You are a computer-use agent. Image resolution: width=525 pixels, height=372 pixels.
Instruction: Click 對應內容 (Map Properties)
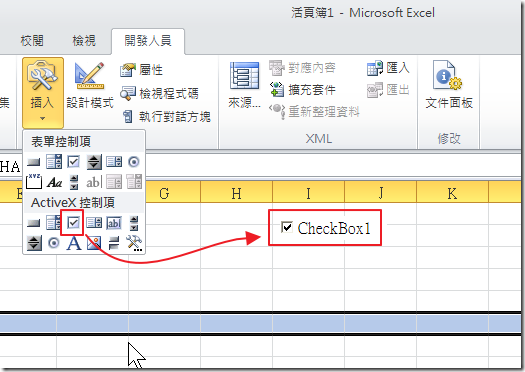302,68
